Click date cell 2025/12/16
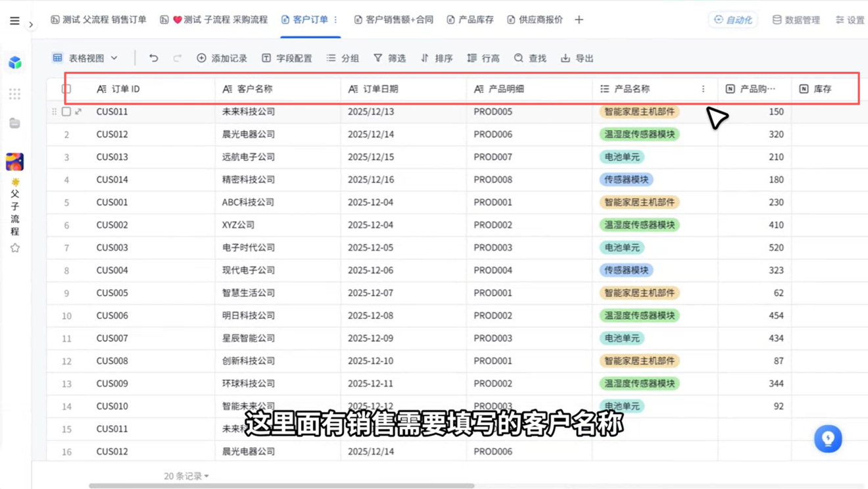This screenshot has width=868, height=489. point(403,180)
